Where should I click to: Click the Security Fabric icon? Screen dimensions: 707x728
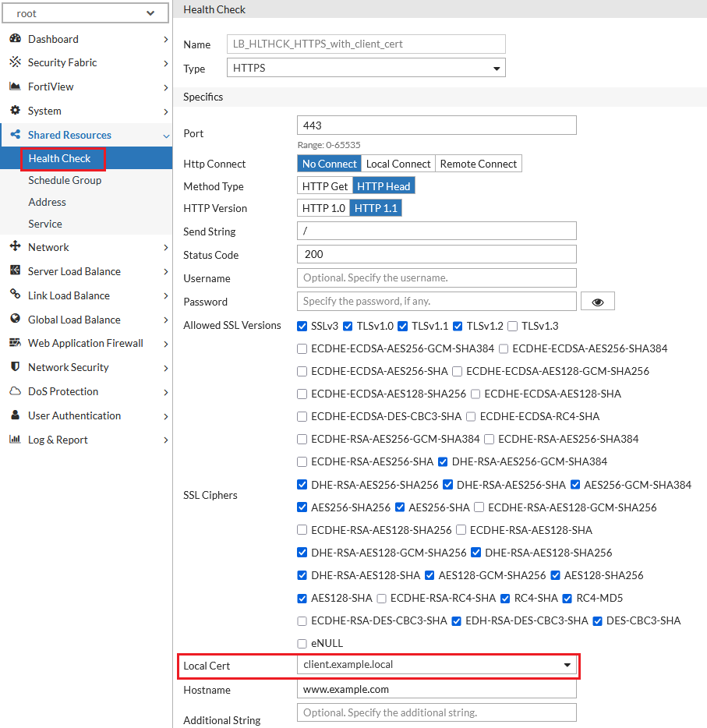click(x=16, y=62)
